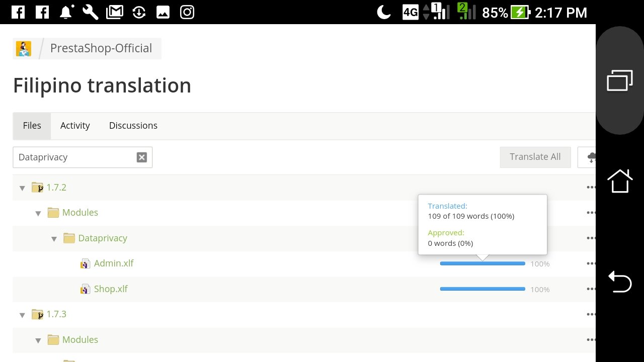Collapse the Modules folder under 1.7.3
The image size is (644, 362).
point(38,340)
